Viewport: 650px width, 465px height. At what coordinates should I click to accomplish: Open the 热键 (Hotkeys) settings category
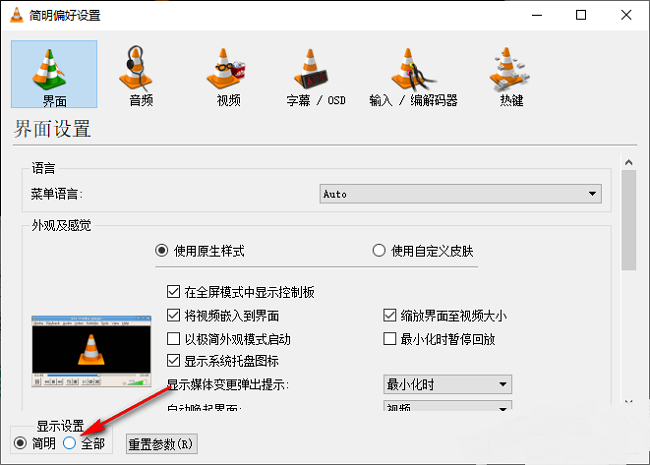[511, 76]
